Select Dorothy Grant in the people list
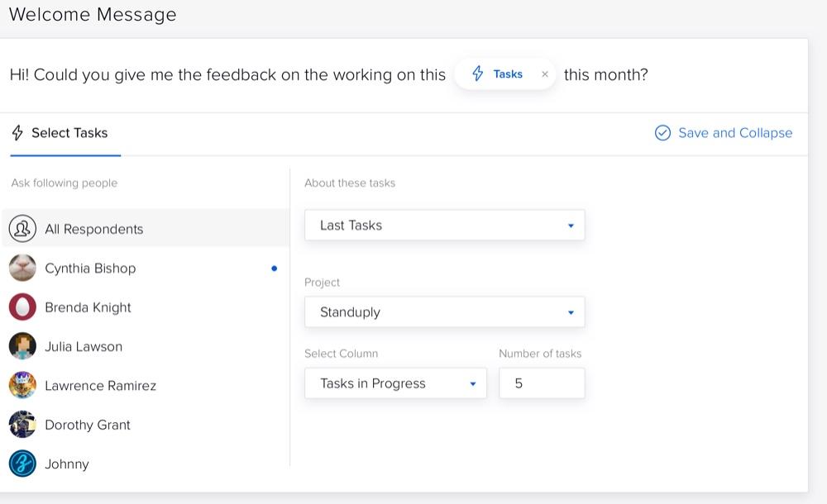 tap(146, 425)
